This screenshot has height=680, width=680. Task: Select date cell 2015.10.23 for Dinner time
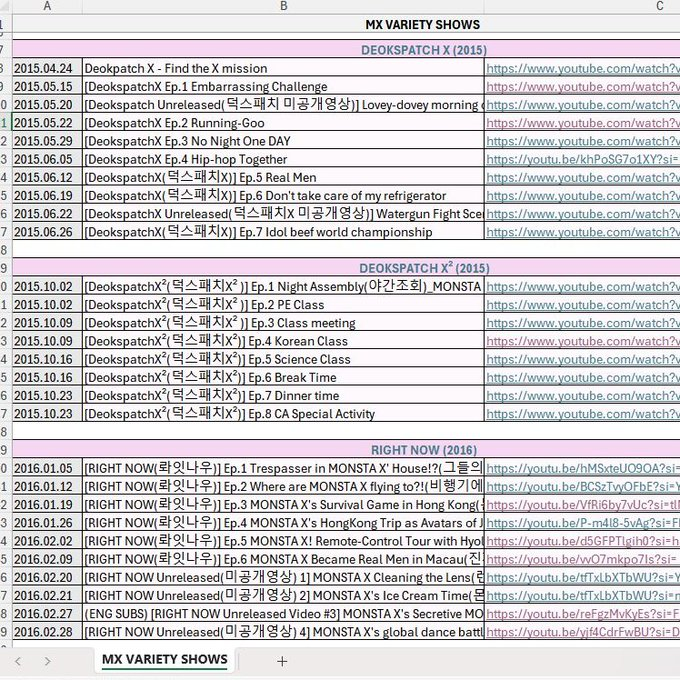coord(47,396)
